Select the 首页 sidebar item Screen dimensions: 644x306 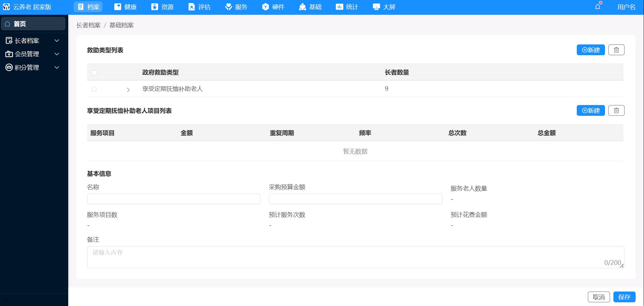point(33,24)
